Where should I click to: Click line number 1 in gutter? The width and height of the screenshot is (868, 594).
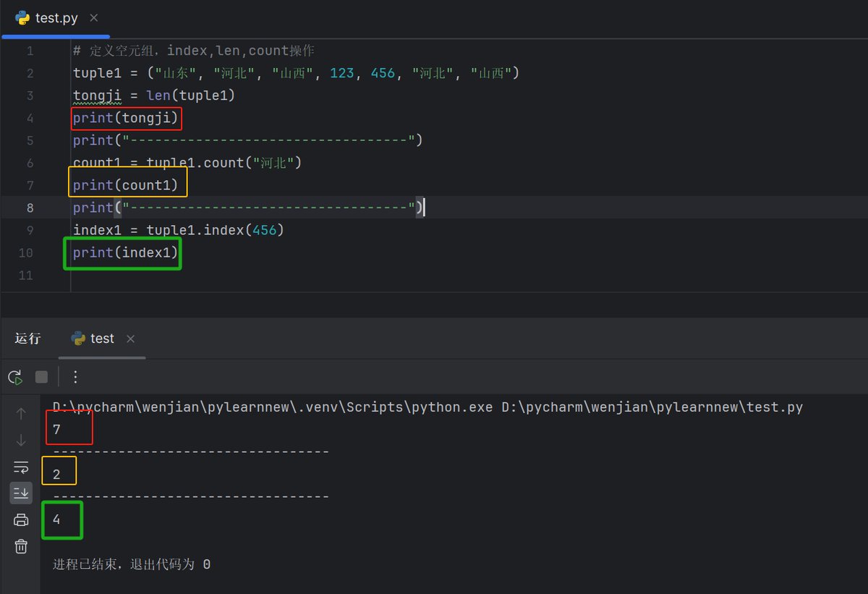(30, 51)
